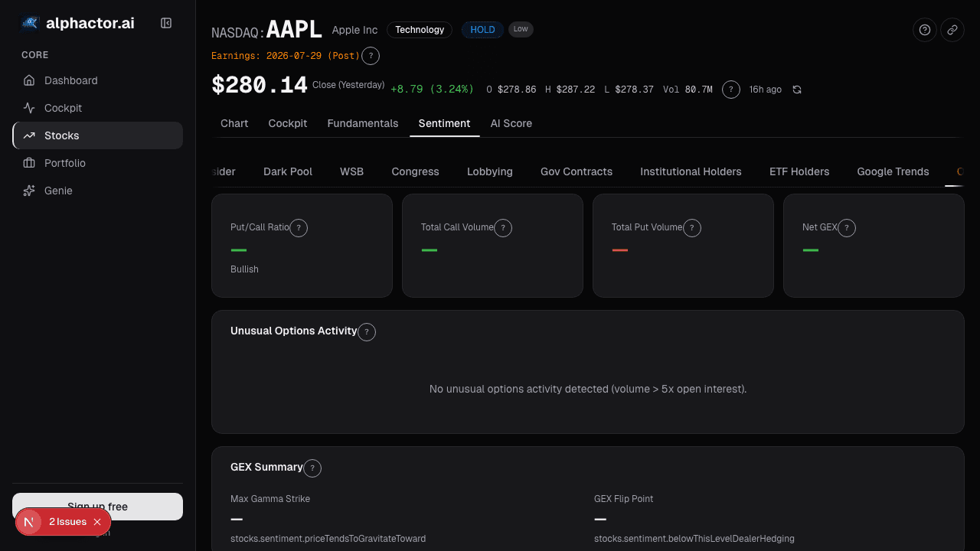This screenshot has height=551, width=980.
Task: Switch to the Cockpit tab
Action: [288, 123]
